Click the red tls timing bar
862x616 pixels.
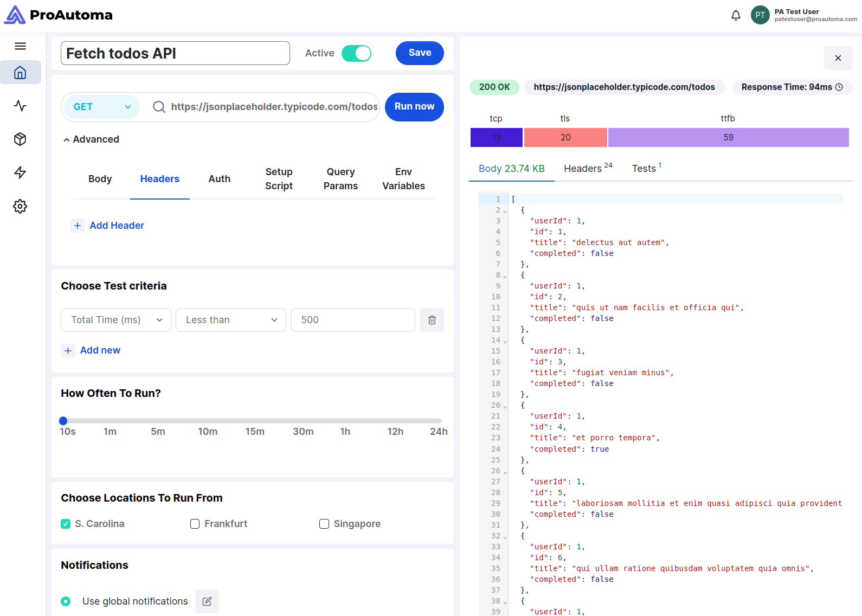(x=565, y=138)
